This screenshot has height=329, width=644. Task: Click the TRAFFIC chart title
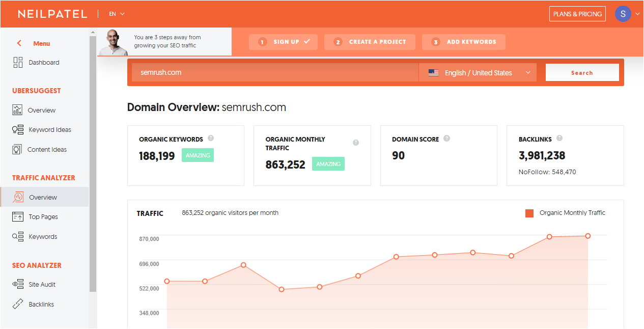(150, 213)
